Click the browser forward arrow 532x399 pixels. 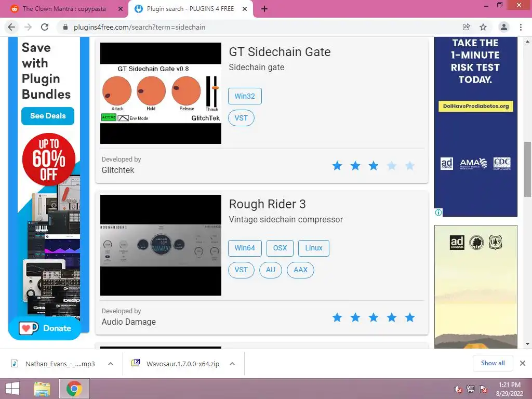coord(28,27)
